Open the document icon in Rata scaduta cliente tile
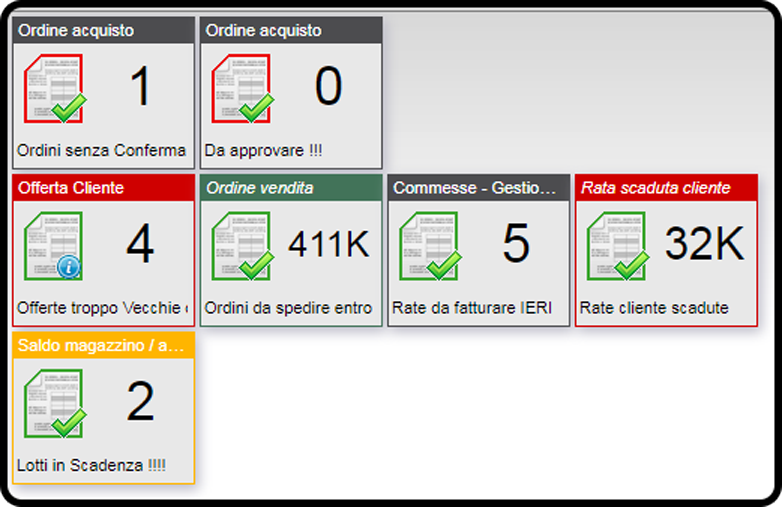Screen dimensions: 782x507 (617, 246)
